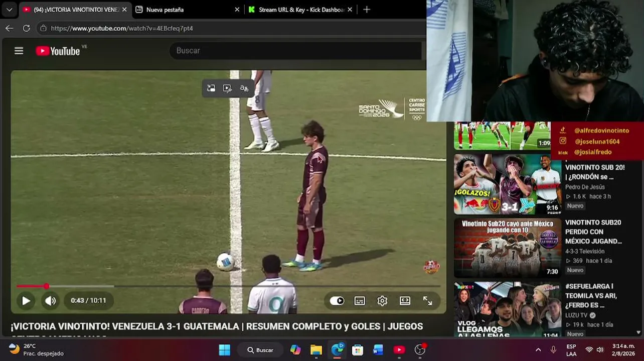Visit the 4-3-3 Televisión channel
This screenshot has width=644, height=361.
(x=585, y=251)
